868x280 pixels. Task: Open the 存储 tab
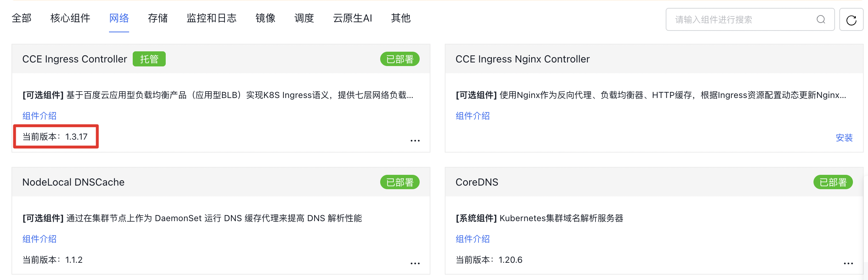tap(158, 18)
